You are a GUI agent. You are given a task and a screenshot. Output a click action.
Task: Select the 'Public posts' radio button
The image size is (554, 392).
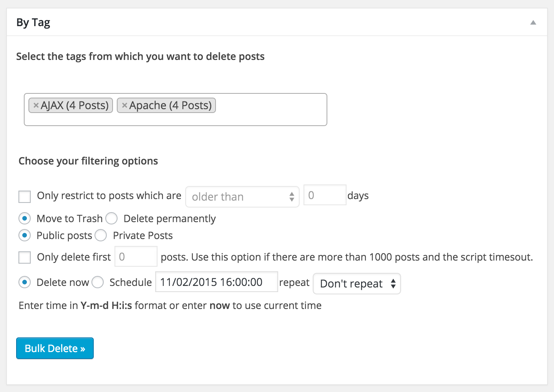coord(25,235)
